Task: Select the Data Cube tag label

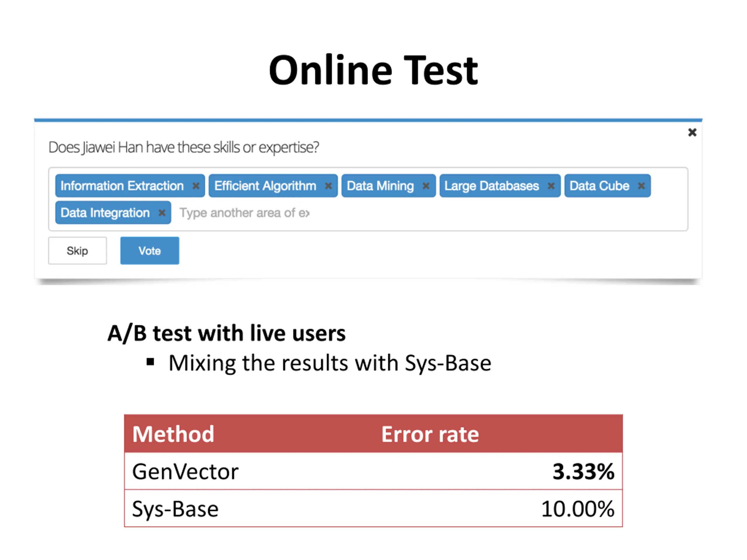Action: [x=599, y=186]
